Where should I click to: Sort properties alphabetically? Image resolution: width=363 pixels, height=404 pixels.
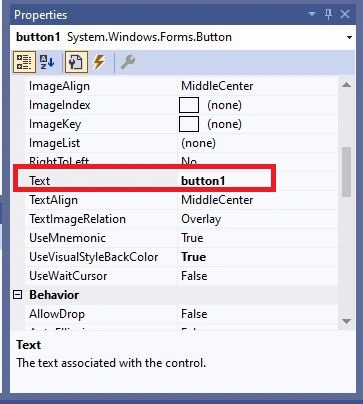click(47, 62)
